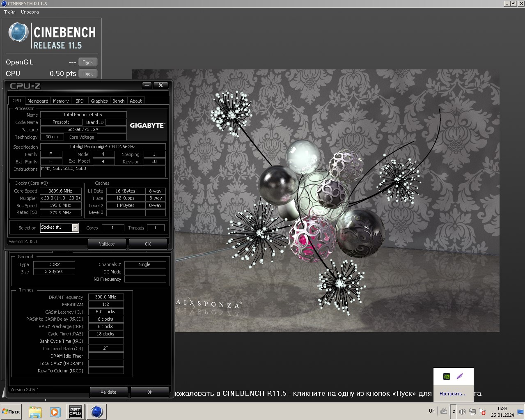This screenshot has height=420, width=525.
Task: Click the purple feather tray icon
Action: 460,376
